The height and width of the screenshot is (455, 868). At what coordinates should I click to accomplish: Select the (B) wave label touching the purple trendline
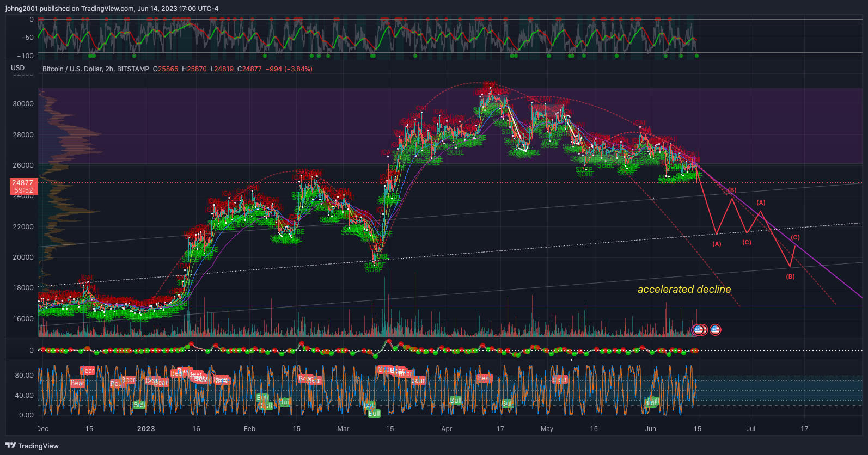tap(732, 190)
